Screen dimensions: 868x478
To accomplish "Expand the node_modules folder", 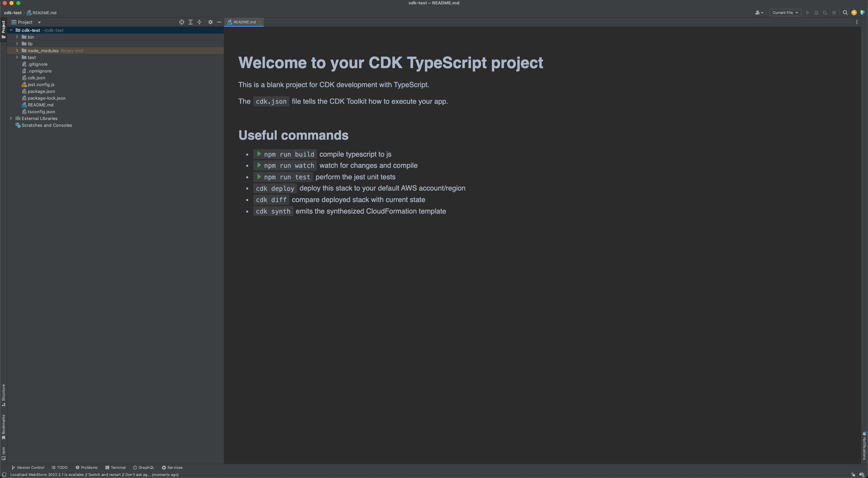I will point(17,51).
